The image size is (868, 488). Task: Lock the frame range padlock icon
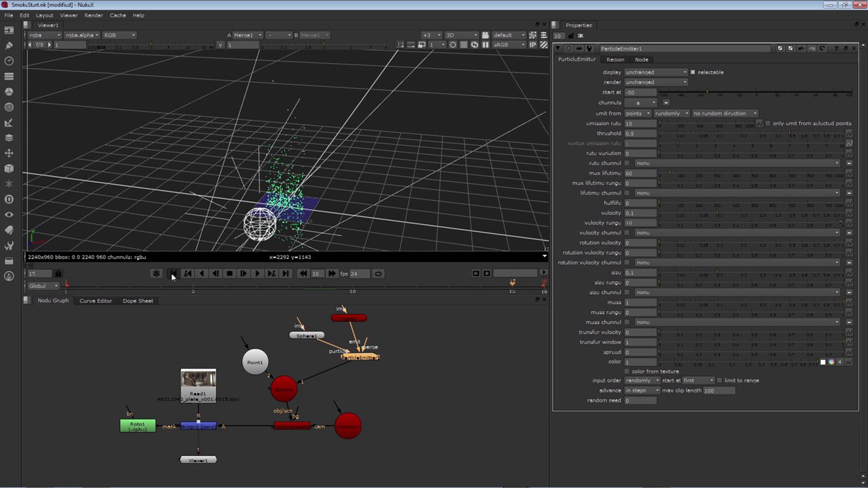pyautogui.click(x=58, y=274)
